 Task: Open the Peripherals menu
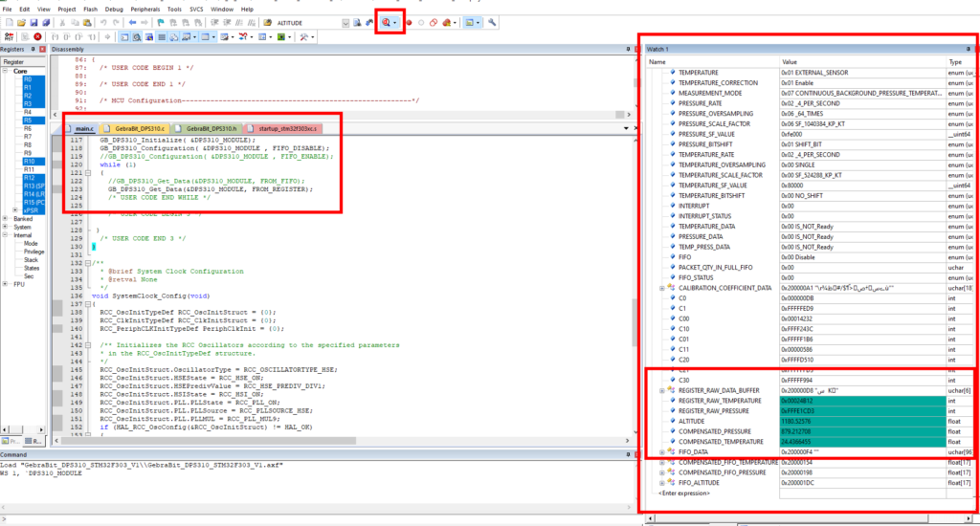click(145, 10)
